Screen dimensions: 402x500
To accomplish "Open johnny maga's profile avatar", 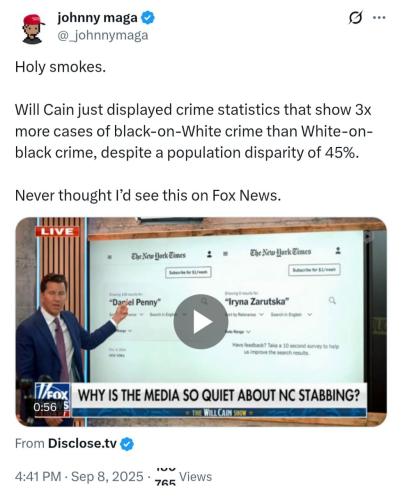I will point(32,29).
